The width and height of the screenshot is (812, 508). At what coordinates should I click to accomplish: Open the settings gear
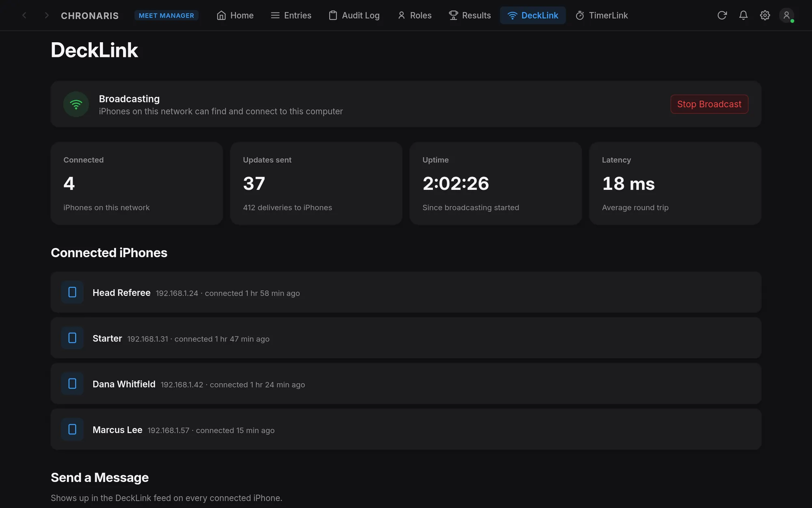pyautogui.click(x=765, y=15)
